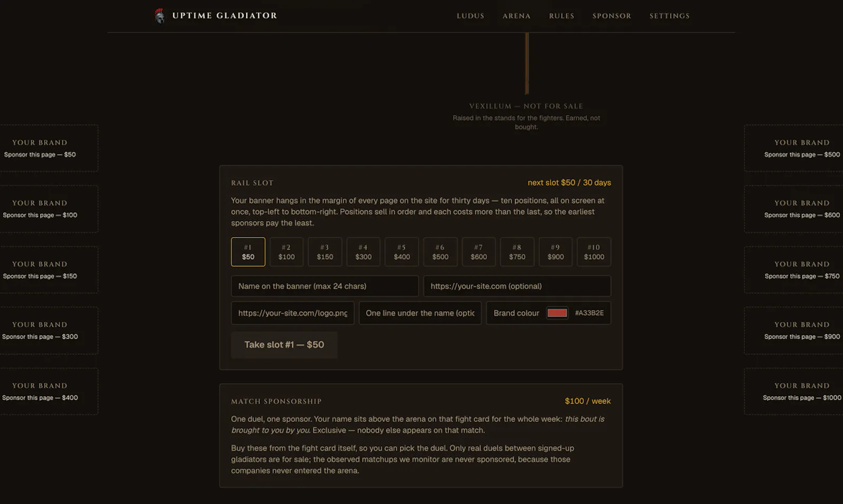This screenshot has width=843, height=504.
Task: Focus the one line under name field
Action: pos(420,313)
